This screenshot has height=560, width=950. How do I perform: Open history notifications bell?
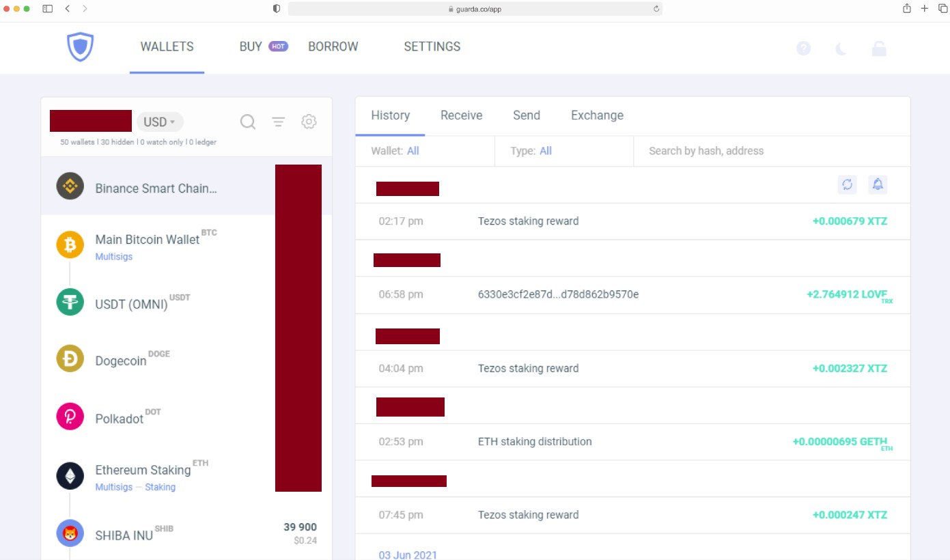[878, 184]
